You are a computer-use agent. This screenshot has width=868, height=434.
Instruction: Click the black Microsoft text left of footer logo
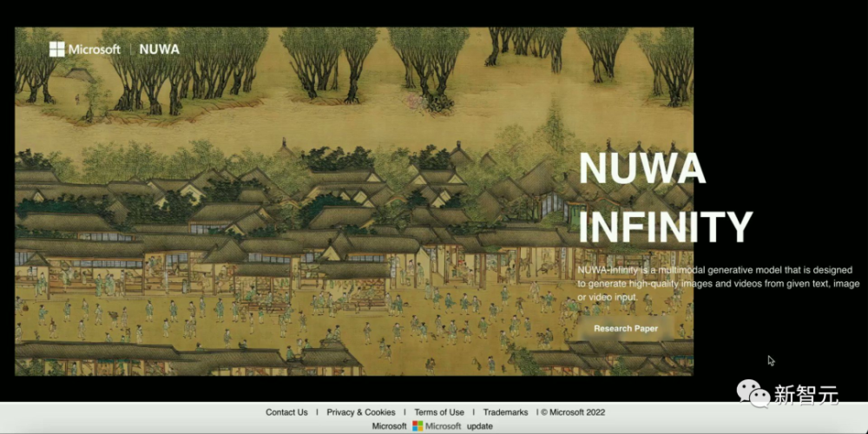click(x=389, y=426)
